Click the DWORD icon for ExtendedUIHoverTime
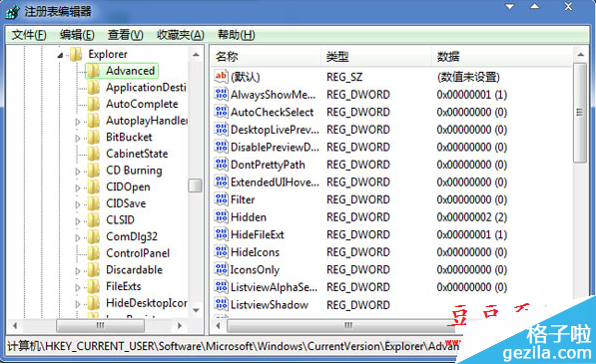The image size is (596, 364). coord(221,182)
